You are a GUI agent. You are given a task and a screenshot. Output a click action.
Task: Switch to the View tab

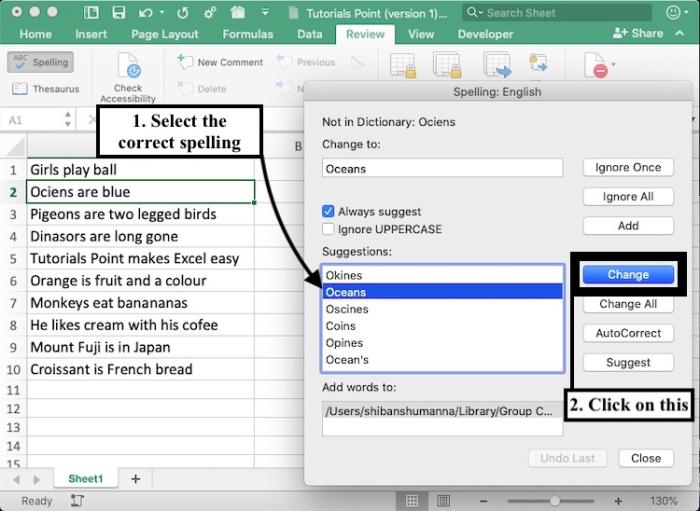coord(421,34)
